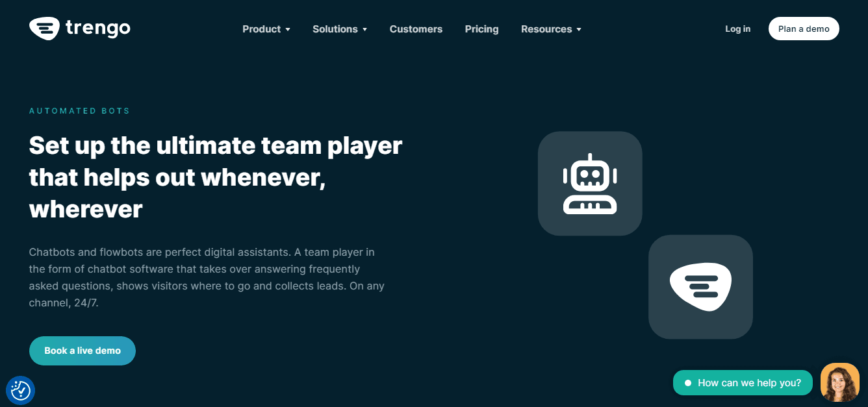Click the Book a live demo button
This screenshot has width=868, height=407.
tap(83, 351)
